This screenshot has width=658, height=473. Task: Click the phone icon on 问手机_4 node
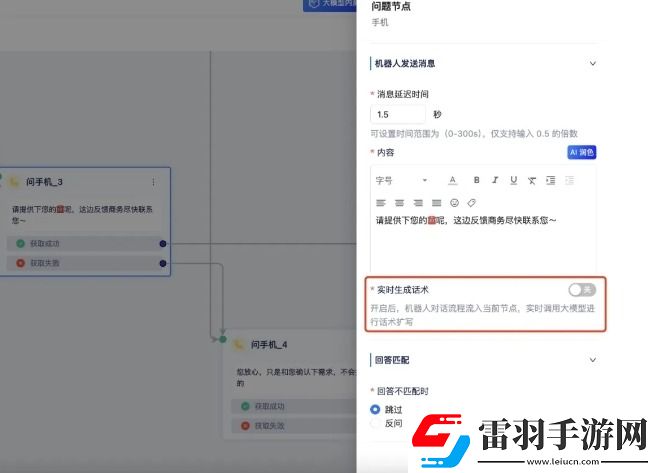pyautogui.click(x=239, y=345)
